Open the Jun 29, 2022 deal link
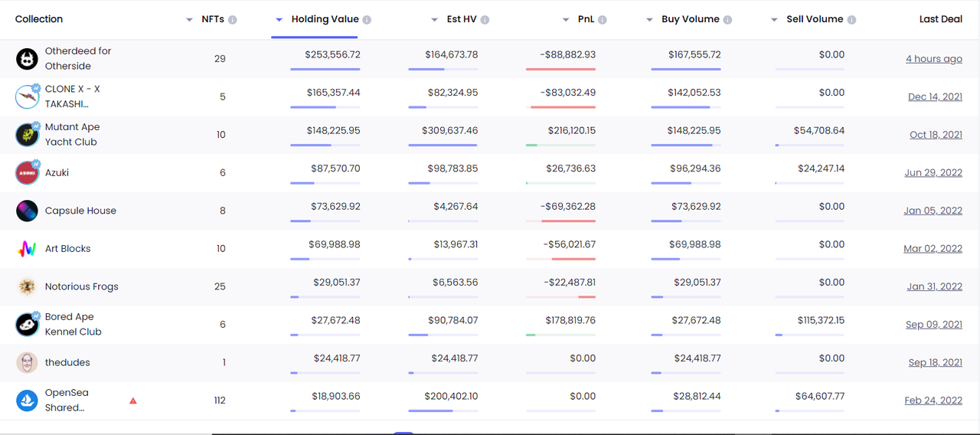980x435 pixels. click(x=933, y=173)
